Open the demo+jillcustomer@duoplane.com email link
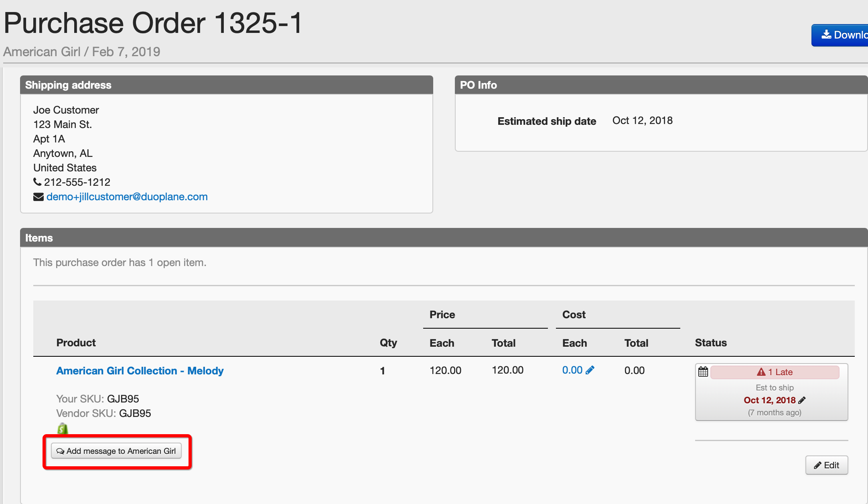 [x=127, y=197]
